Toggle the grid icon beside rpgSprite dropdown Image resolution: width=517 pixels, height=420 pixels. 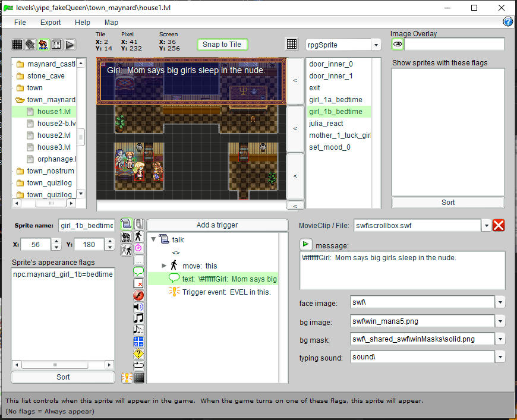[x=292, y=45]
